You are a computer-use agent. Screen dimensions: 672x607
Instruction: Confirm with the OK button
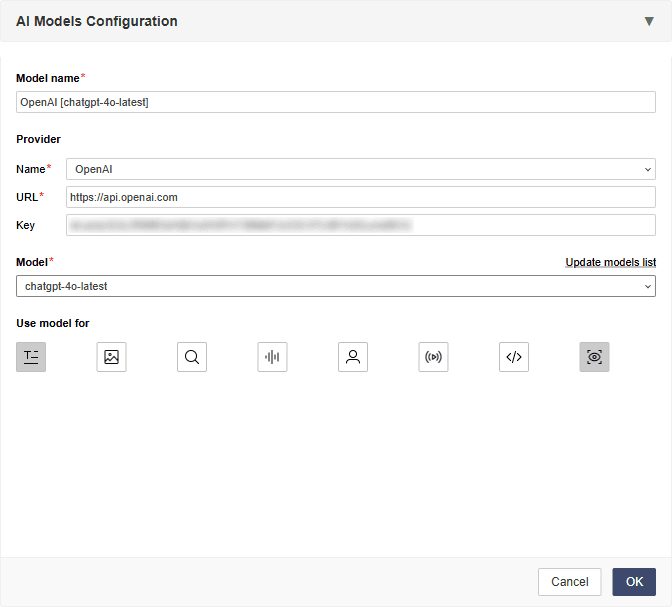[x=634, y=582]
